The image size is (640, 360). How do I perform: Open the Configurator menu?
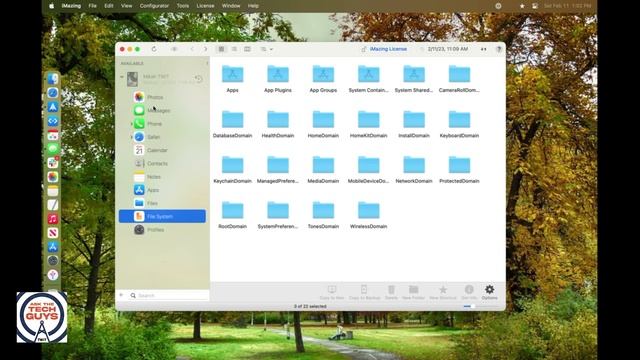(x=154, y=6)
